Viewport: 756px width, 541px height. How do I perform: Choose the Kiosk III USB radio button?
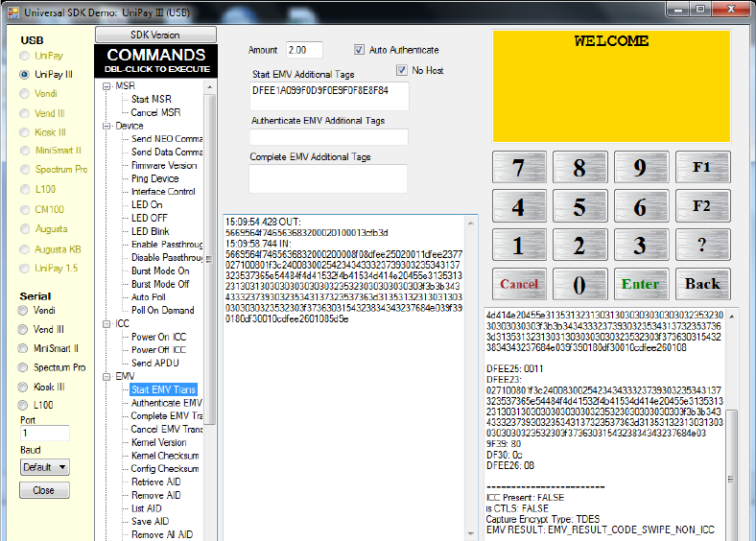24,132
